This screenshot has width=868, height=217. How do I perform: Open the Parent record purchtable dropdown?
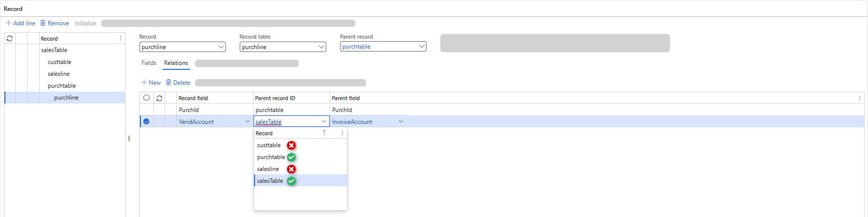[422, 47]
